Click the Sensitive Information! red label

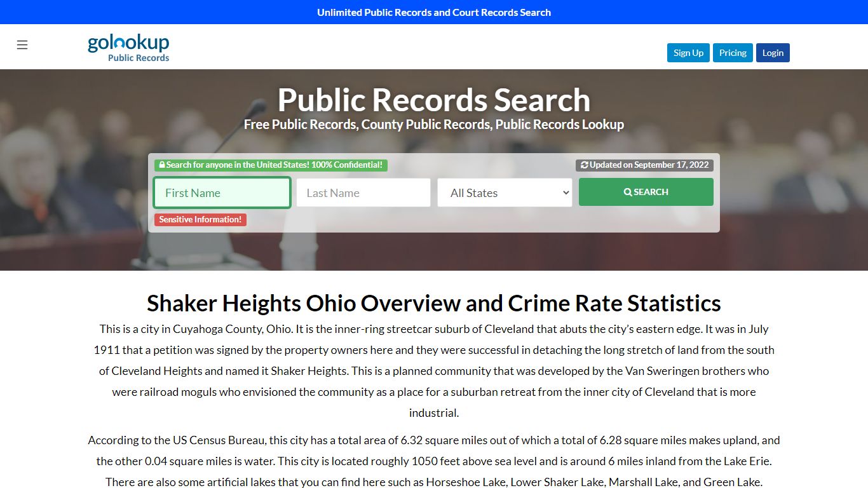point(200,220)
